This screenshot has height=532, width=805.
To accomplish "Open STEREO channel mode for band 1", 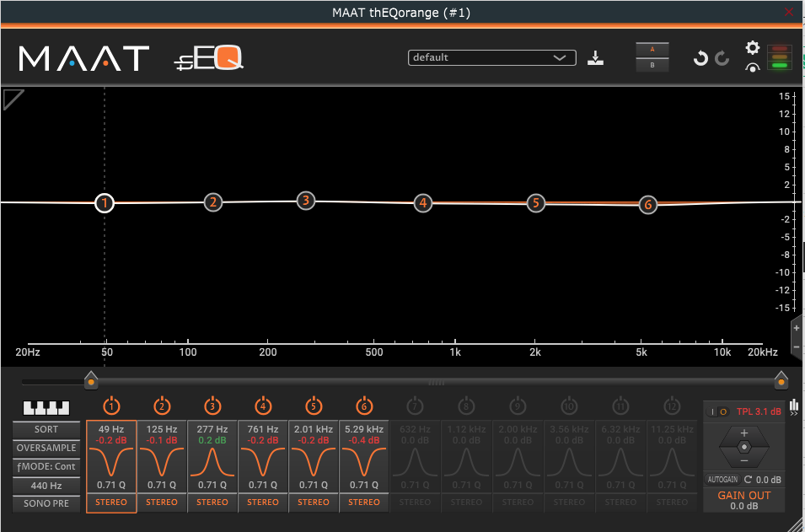I will point(111,502).
